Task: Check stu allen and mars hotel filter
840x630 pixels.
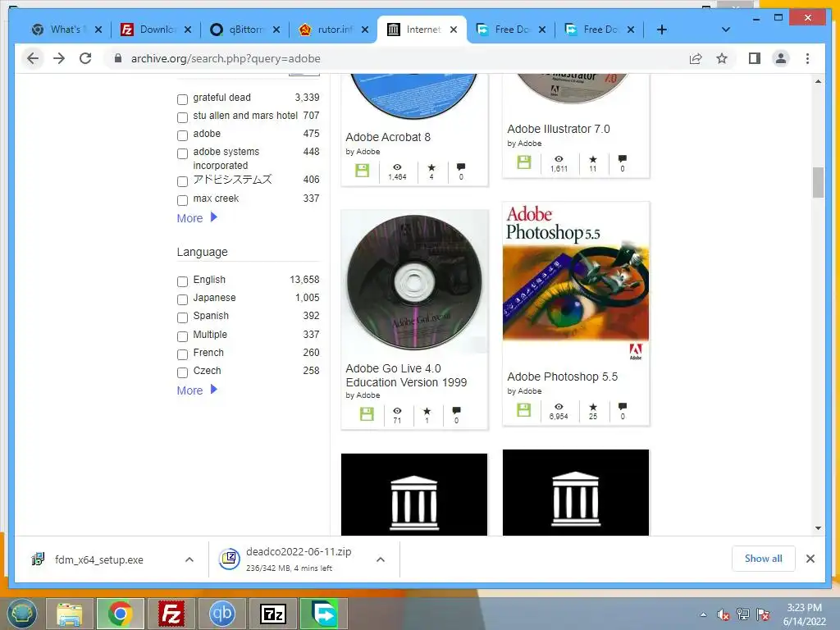Action: pos(183,117)
